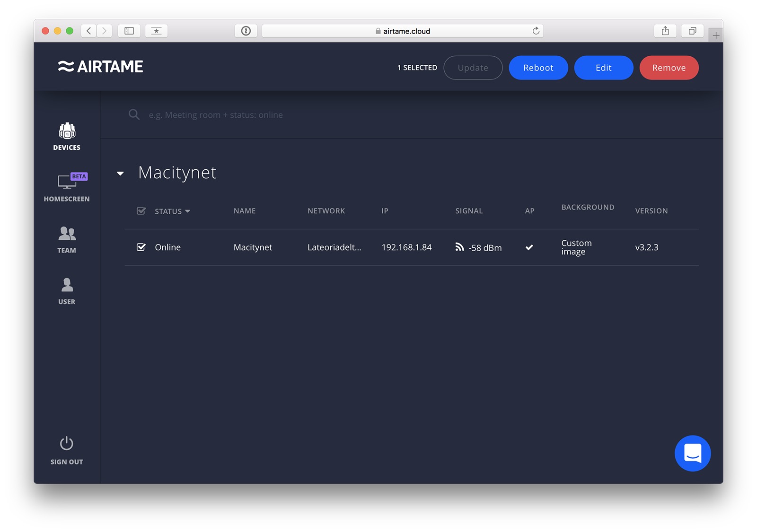
Task: Click the Signal column header
Action: [469, 211]
